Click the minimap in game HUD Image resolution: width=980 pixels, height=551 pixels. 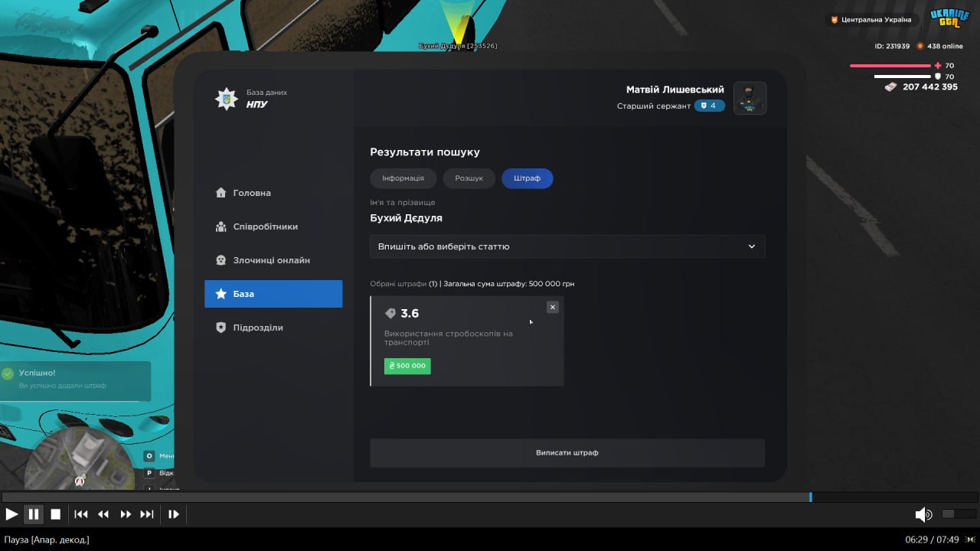coord(80,458)
